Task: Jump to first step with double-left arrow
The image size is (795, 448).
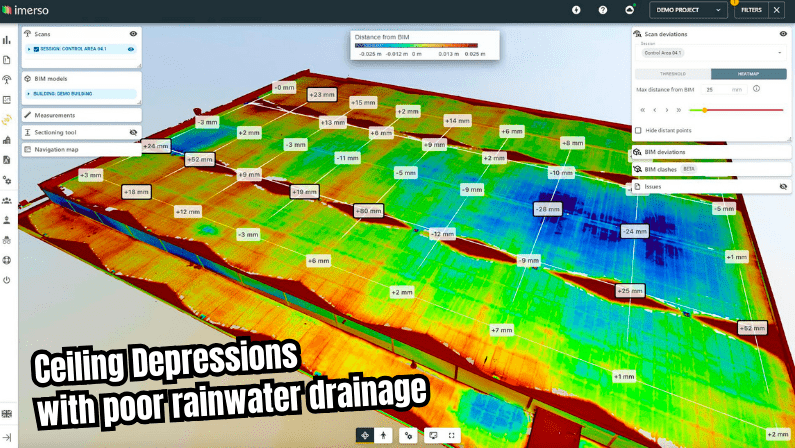Action: pyautogui.click(x=642, y=110)
